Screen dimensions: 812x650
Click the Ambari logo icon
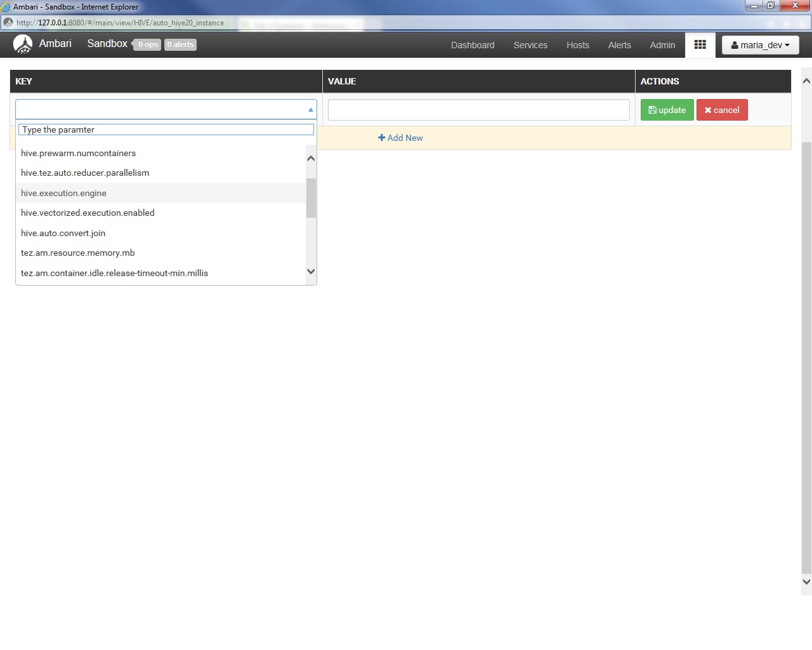23,44
